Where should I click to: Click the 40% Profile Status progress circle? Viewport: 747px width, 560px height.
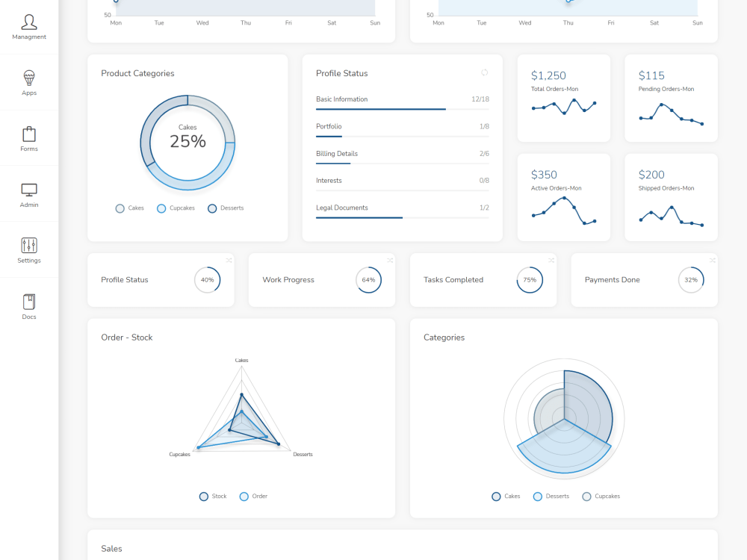(x=207, y=280)
